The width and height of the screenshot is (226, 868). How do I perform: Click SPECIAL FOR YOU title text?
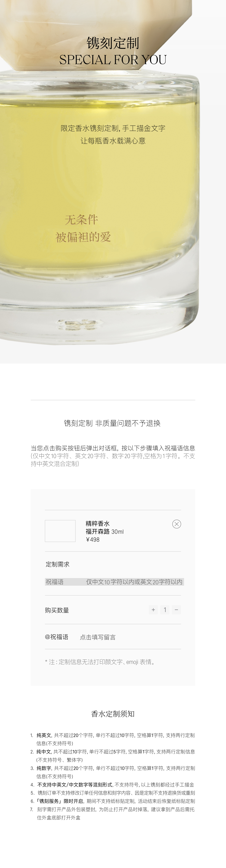(x=113, y=60)
